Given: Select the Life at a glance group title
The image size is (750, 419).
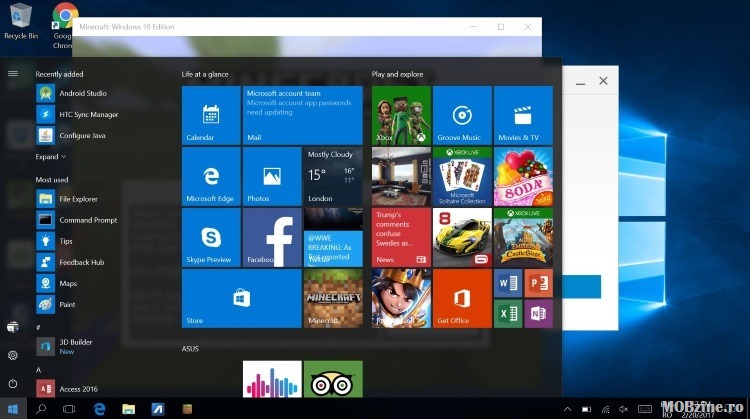Looking at the screenshot, I should pyautogui.click(x=205, y=74).
